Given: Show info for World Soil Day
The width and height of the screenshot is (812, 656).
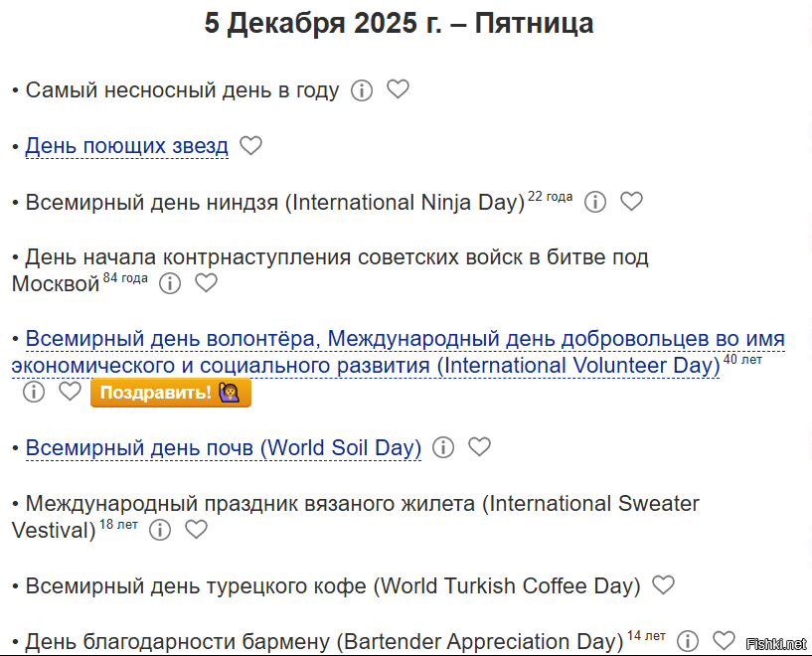Looking at the screenshot, I should pos(443,448).
